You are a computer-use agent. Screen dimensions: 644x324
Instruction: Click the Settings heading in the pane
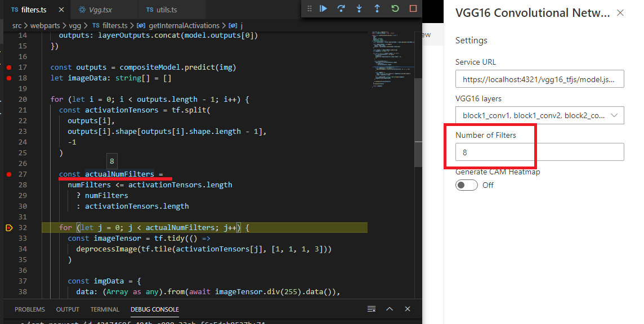point(471,40)
